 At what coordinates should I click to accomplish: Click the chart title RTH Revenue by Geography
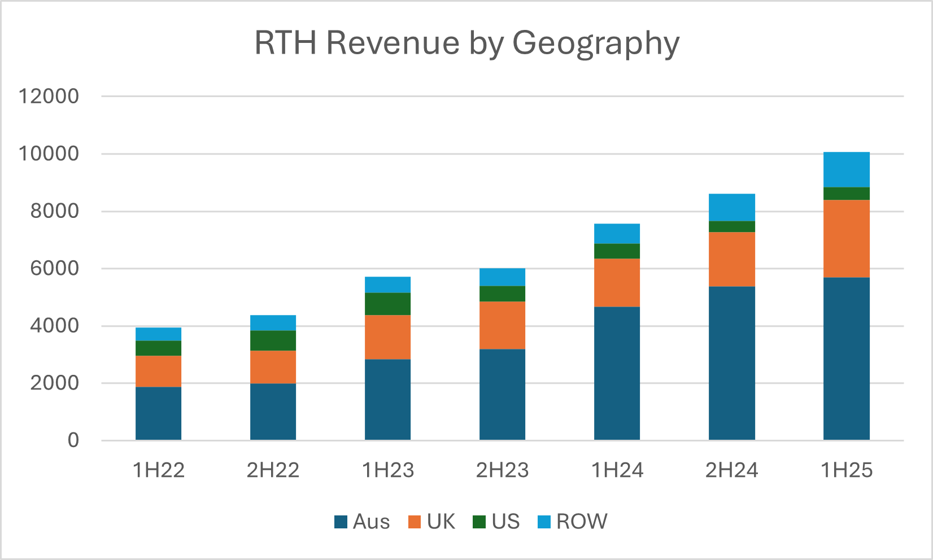pyautogui.click(x=466, y=43)
